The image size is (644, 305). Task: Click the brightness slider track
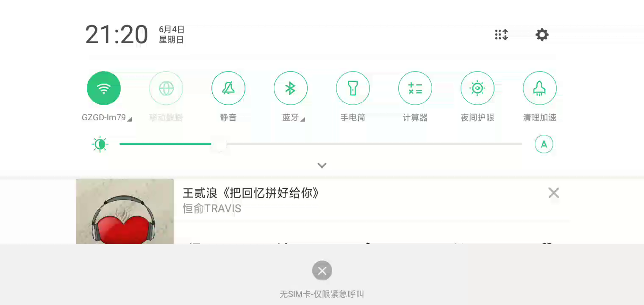[321, 144]
